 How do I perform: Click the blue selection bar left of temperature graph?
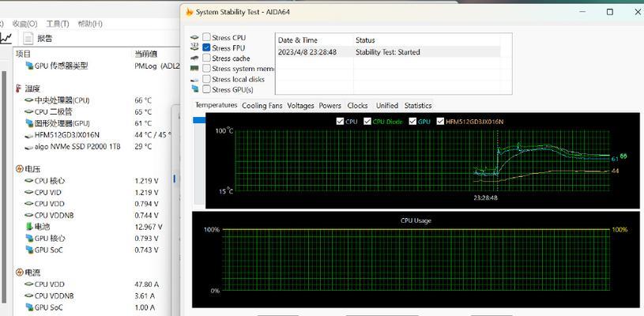199,120
